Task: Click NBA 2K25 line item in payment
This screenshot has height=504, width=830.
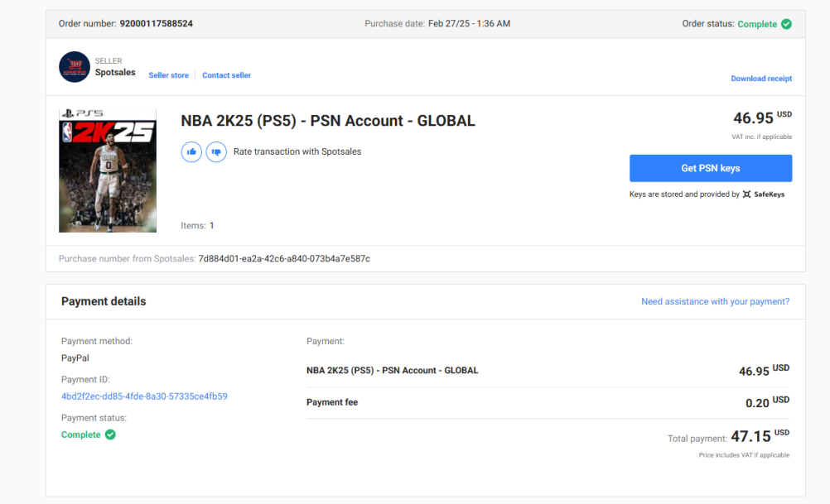Action: point(393,371)
